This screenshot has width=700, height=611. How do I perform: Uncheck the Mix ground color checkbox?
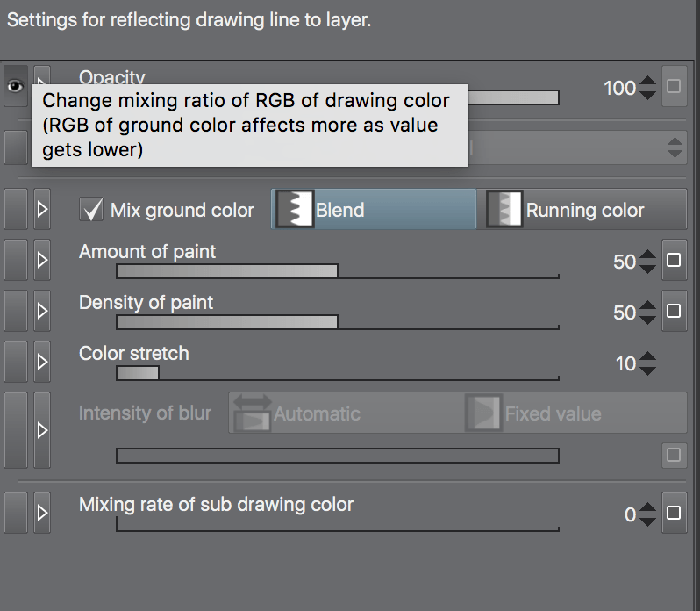pos(90,210)
